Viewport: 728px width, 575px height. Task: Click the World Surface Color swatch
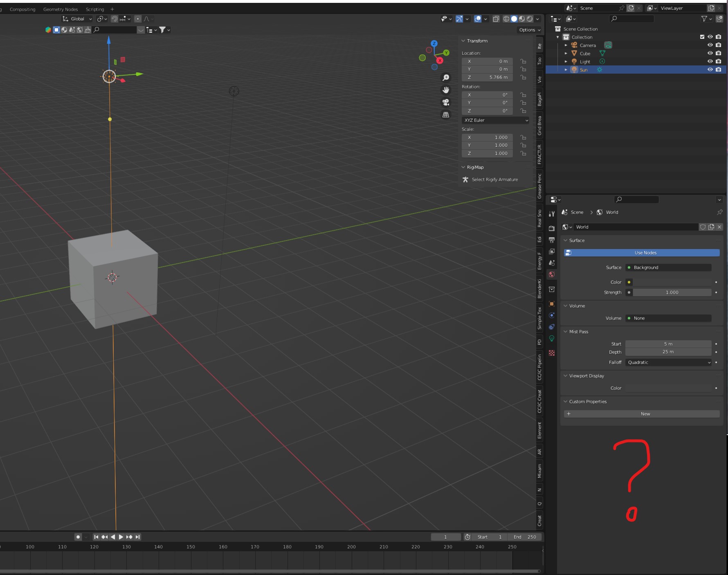(672, 282)
